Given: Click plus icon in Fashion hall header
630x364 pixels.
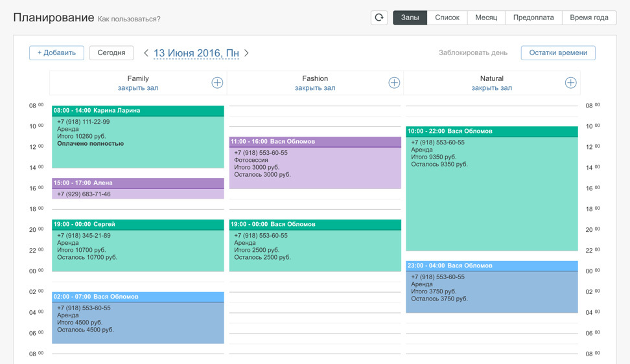Looking at the screenshot, I should point(394,83).
